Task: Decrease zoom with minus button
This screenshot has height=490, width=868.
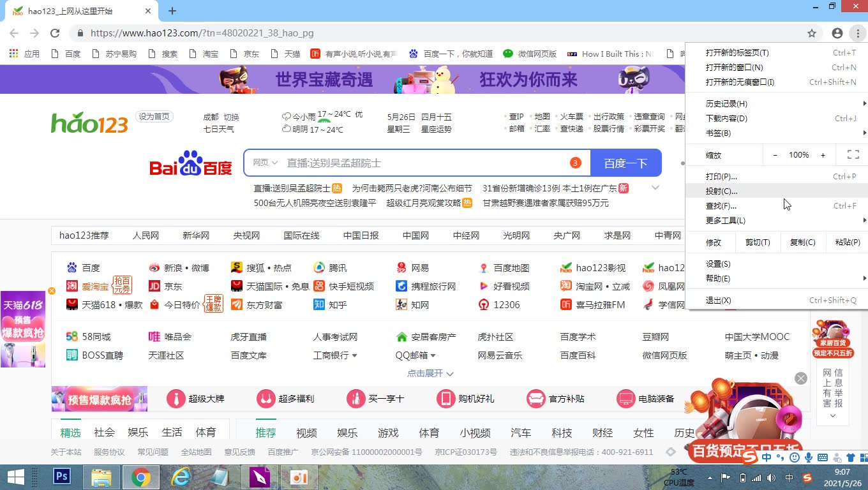Action: click(x=775, y=155)
